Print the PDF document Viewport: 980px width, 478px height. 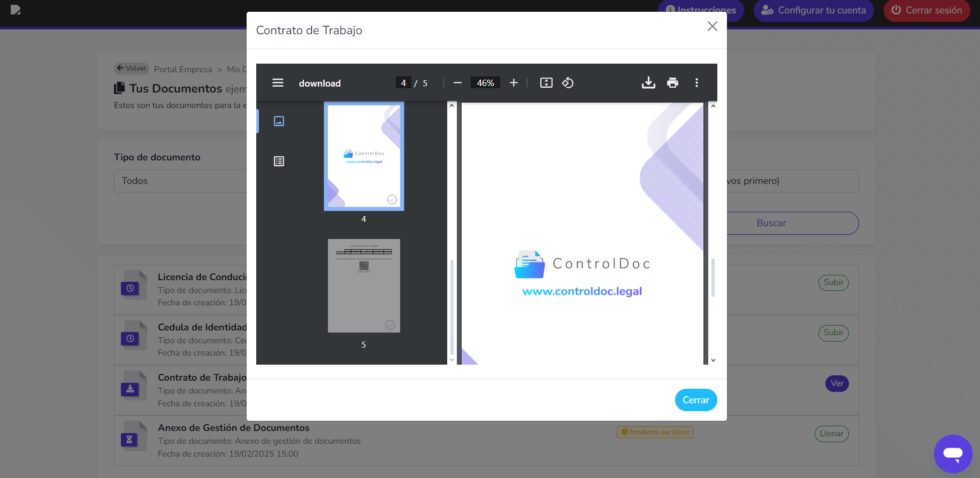(x=672, y=83)
